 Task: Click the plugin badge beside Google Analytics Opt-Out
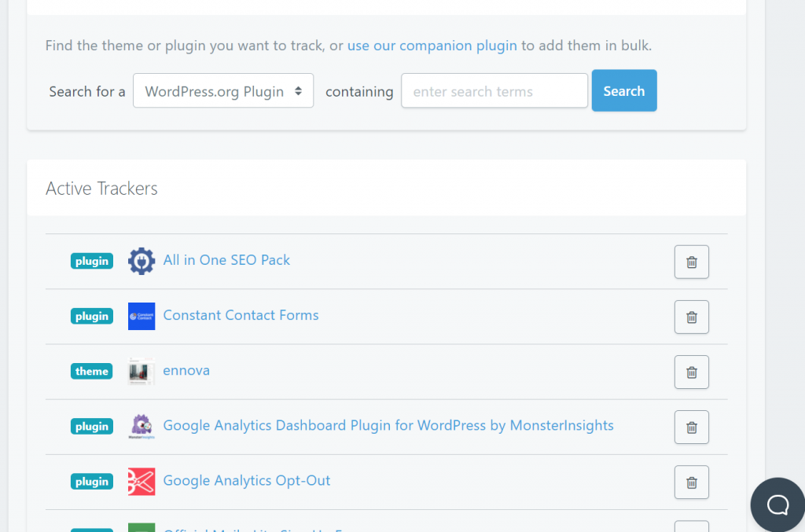(92, 482)
